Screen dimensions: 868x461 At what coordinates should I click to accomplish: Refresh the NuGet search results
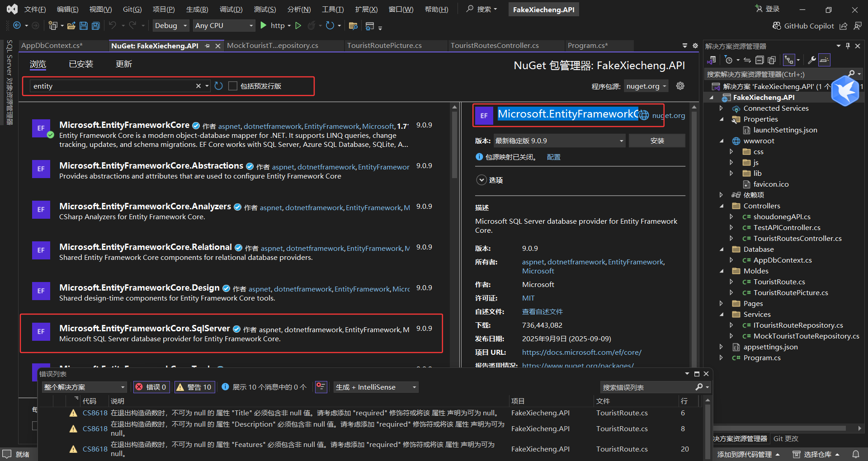(x=219, y=86)
